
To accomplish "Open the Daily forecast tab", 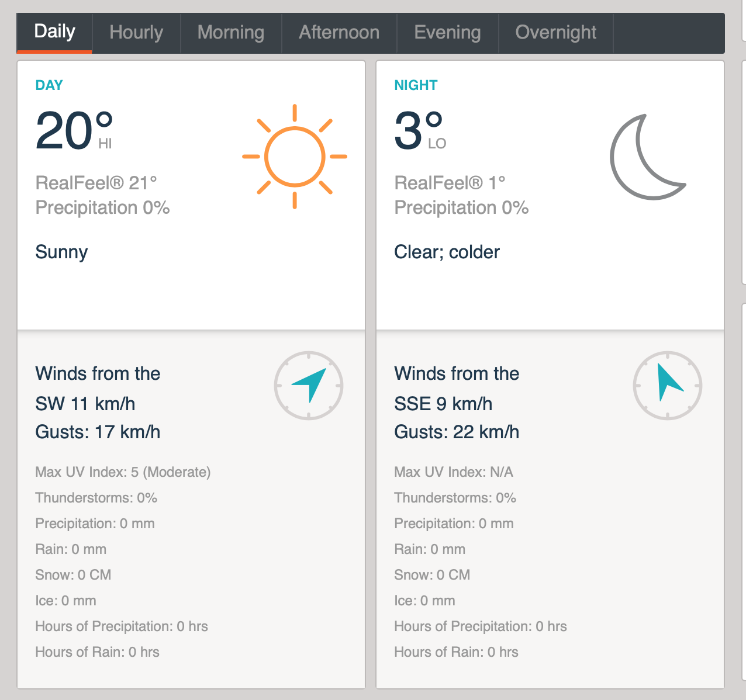I will pyautogui.click(x=55, y=32).
